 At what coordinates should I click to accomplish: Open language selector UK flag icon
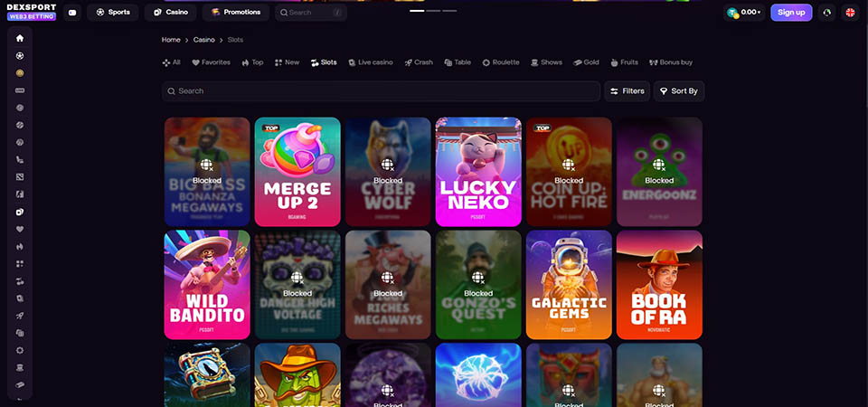(x=850, y=12)
